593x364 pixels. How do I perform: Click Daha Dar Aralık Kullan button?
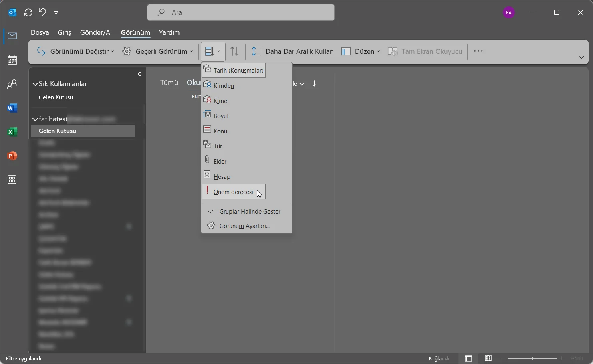point(293,51)
